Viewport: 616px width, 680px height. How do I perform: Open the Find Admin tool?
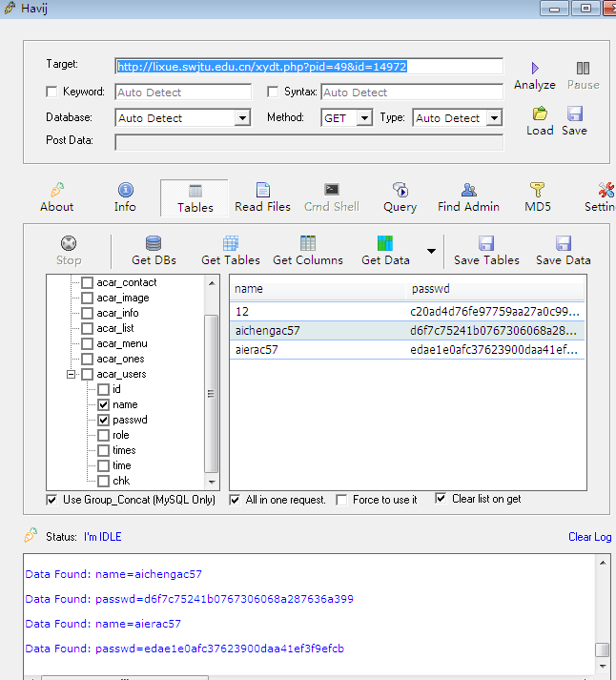468,197
